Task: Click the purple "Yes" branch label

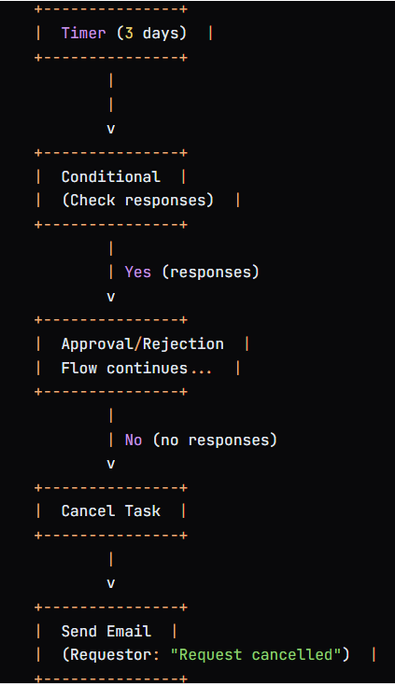Action: tap(138, 272)
